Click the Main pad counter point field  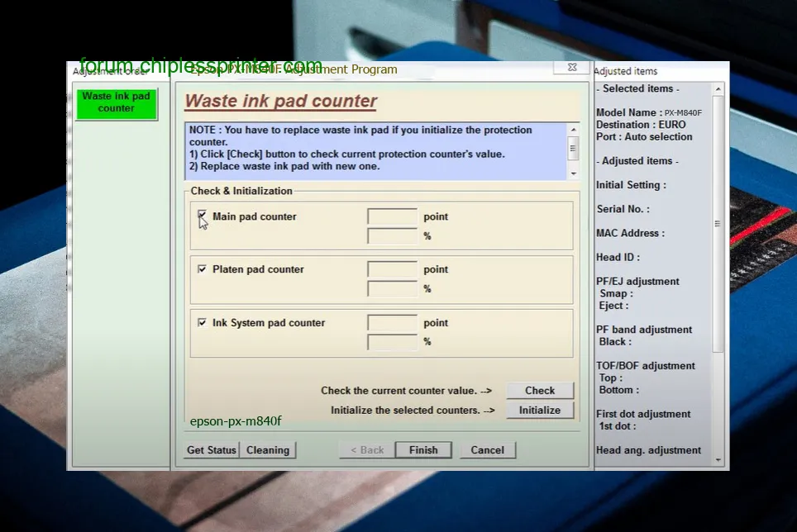[393, 216]
